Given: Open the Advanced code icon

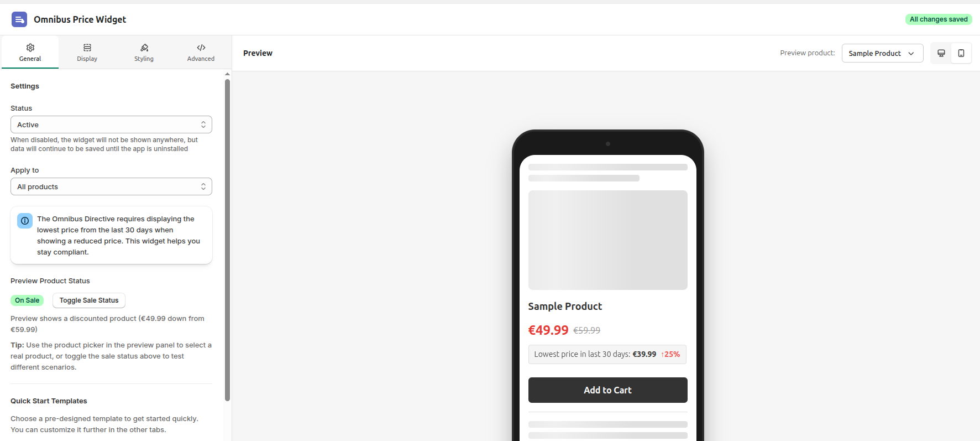Looking at the screenshot, I should pyautogui.click(x=201, y=48).
